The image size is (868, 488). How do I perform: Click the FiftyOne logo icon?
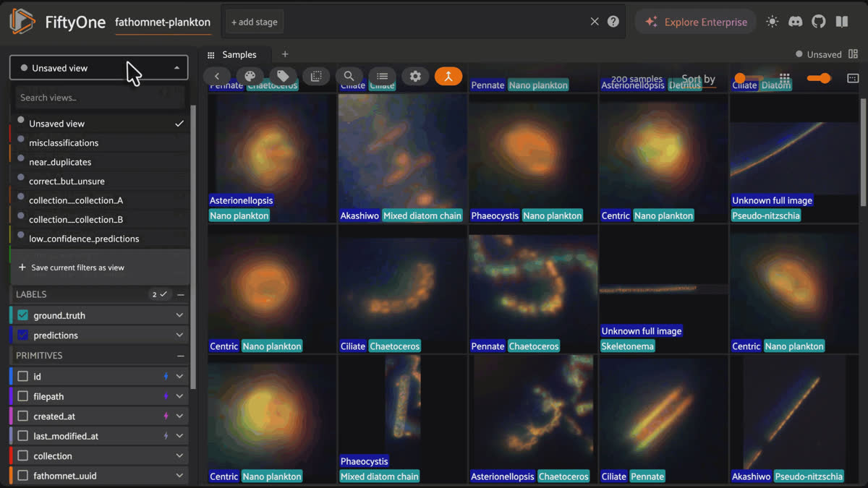(22, 22)
